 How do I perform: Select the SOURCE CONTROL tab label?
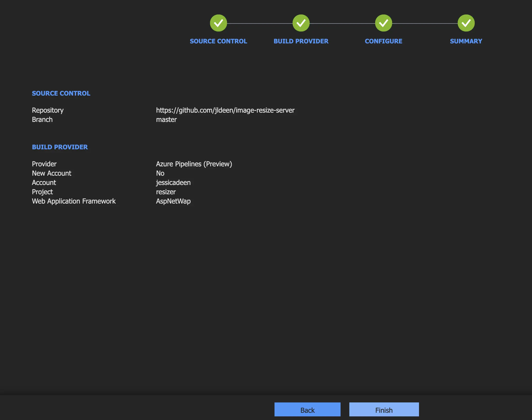pyautogui.click(x=218, y=41)
